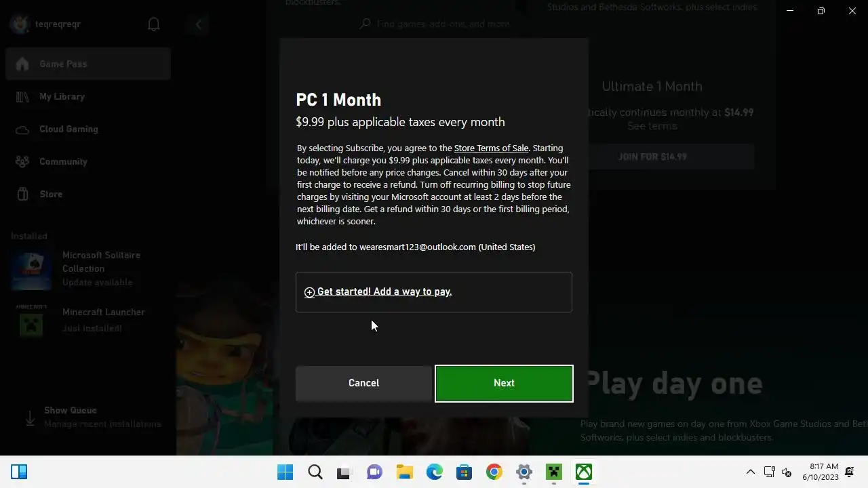Click the plus icon beside Add a way to pay

coord(309,292)
